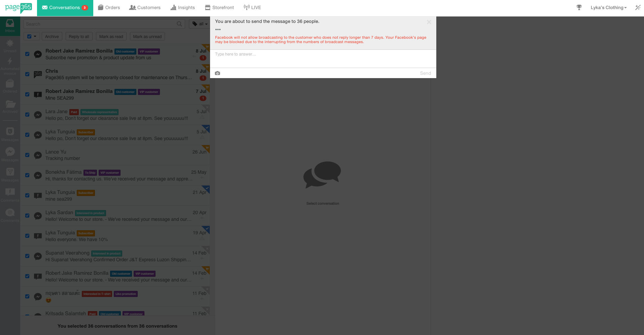The height and width of the screenshot is (335, 644).
Task: Open the Ordered sidebar icon
Action: point(10,86)
